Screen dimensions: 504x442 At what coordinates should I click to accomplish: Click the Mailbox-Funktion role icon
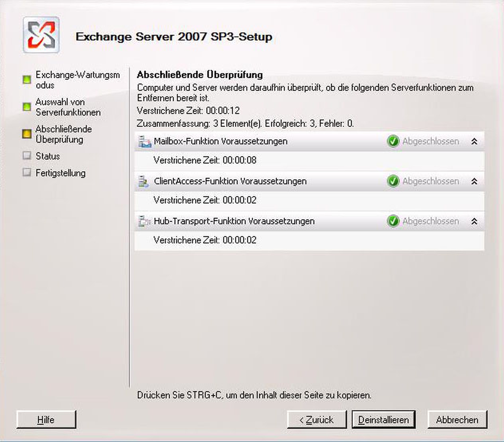pos(145,142)
